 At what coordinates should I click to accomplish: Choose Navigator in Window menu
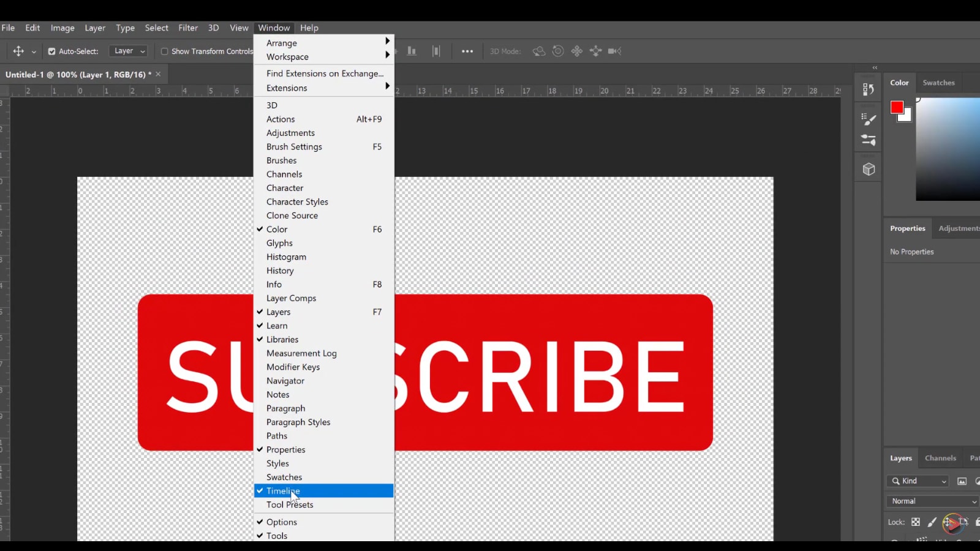[323, 381]
